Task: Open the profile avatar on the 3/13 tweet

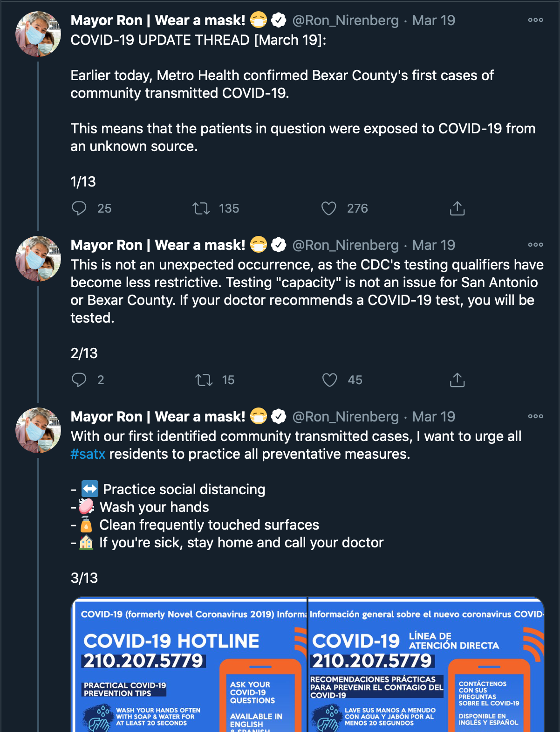Action: pos(38,430)
